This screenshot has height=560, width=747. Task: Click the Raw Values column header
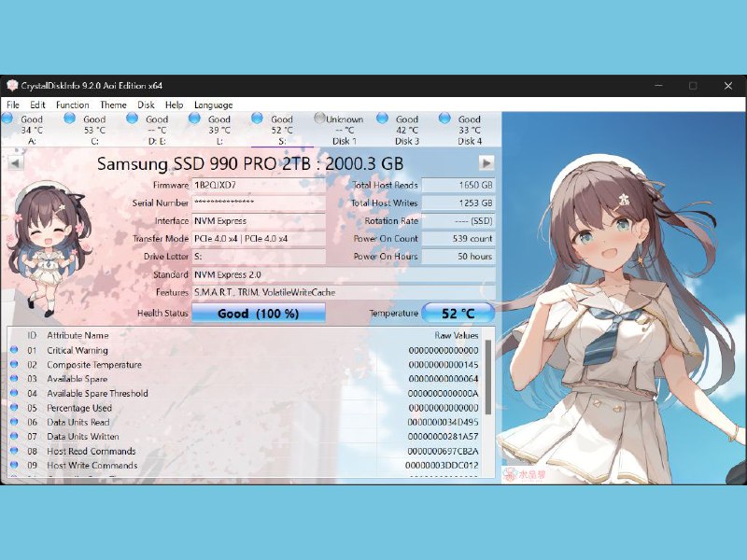(456, 335)
